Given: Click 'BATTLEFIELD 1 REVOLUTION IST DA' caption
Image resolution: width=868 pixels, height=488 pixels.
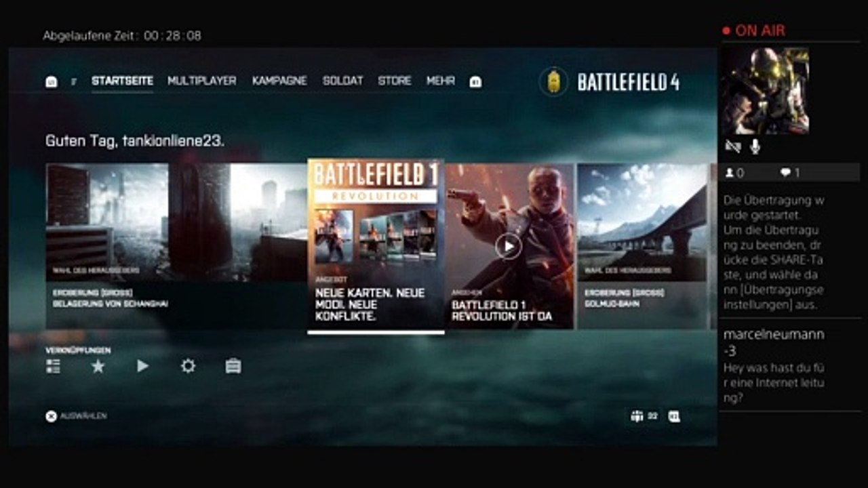Looking at the screenshot, I should coord(502,310).
